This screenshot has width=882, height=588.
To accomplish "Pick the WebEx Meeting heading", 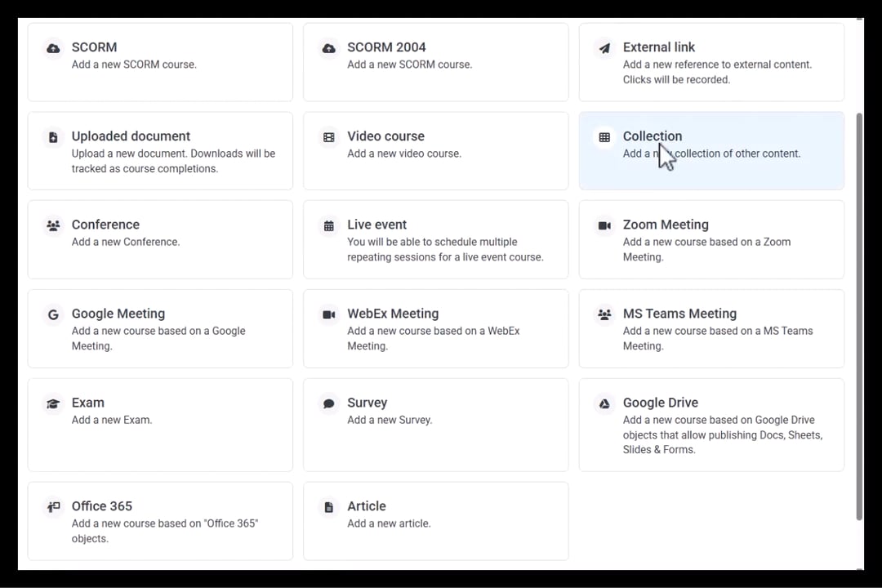I will (393, 314).
